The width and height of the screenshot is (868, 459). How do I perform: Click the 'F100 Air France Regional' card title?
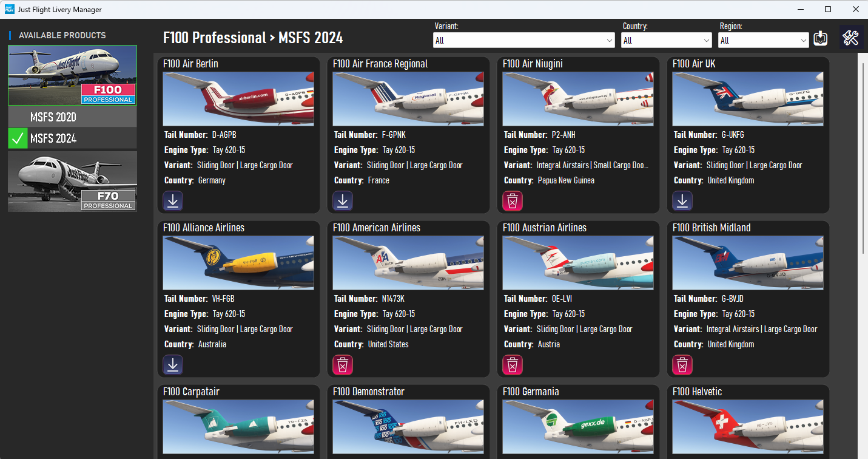tap(380, 64)
